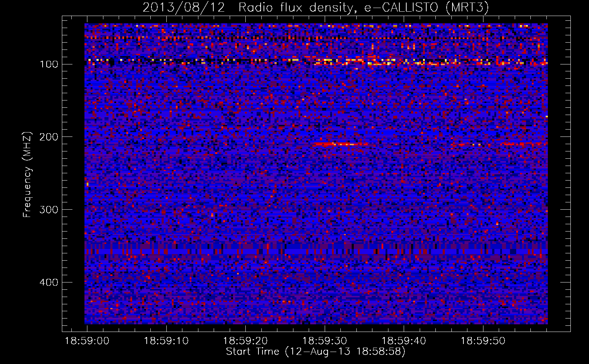Click the 18:59:10 time tick label
The height and width of the screenshot is (364, 589).
(166, 341)
